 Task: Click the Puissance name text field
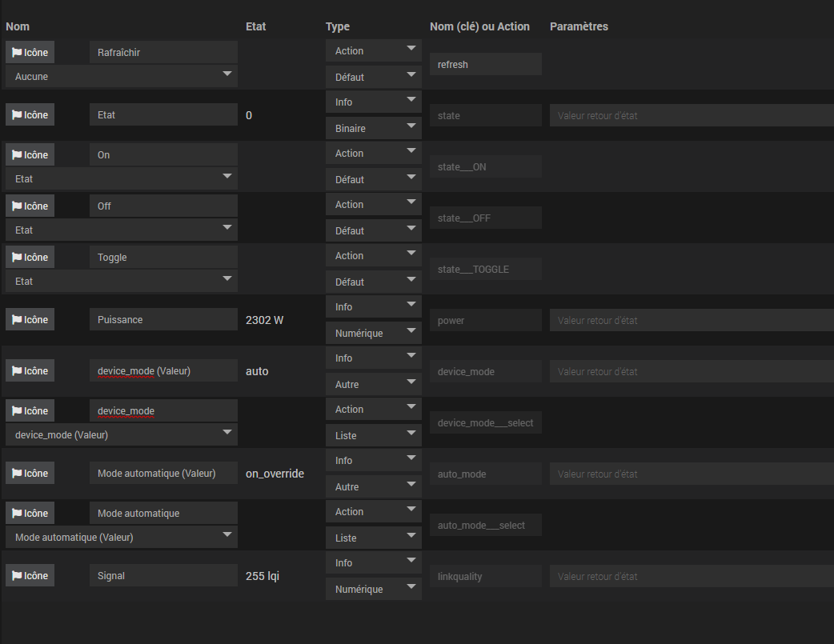163,320
